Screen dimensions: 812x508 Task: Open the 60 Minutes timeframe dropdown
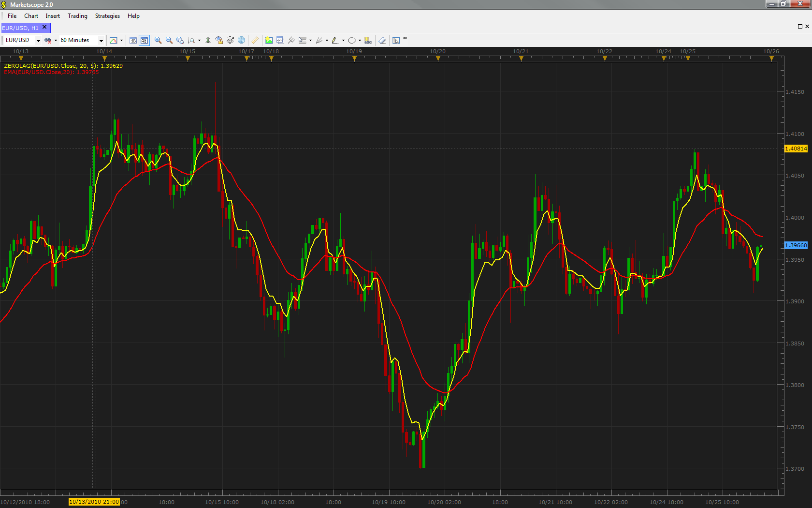click(82, 40)
